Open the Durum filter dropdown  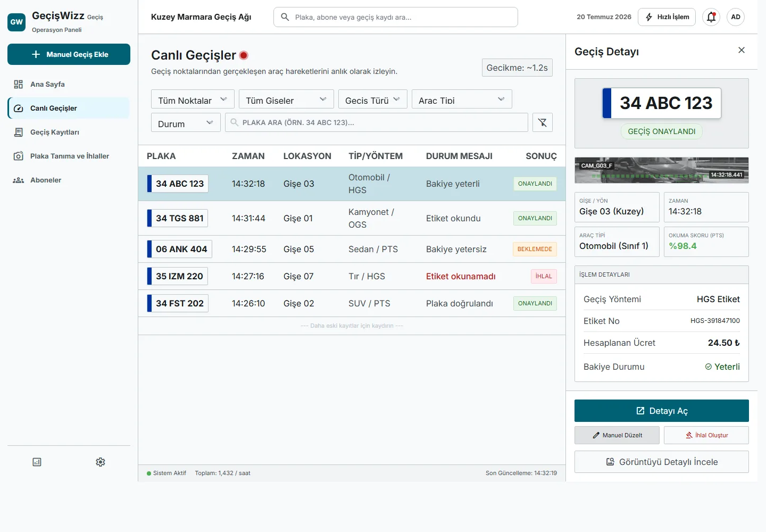[x=186, y=123]
